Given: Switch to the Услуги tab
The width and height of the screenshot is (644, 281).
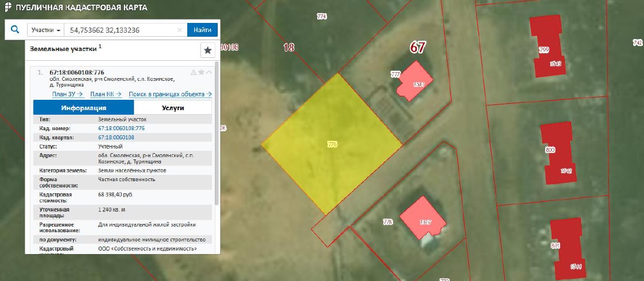Looking at the screenshot, I should [x=172, y=108].
